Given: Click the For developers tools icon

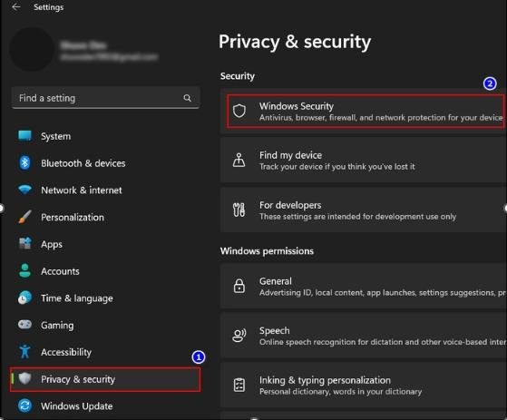Looking at the screenshot, I should 239,210.
